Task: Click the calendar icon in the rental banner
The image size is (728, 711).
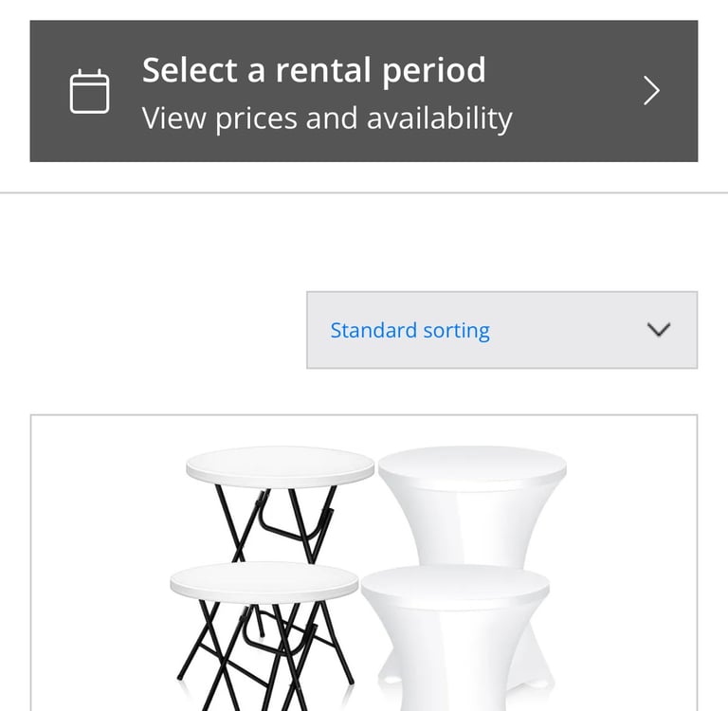Action: click(90, 92)
